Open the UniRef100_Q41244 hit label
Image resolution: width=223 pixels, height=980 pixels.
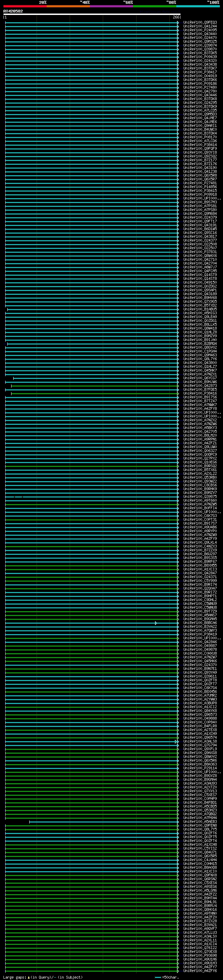click(200, 26)
